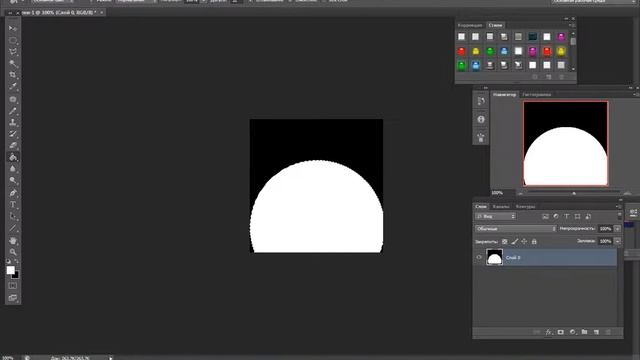Viewport: 640px width, 360px height.
Task: Click the black background color swatch
Action: tap(16, 276)
